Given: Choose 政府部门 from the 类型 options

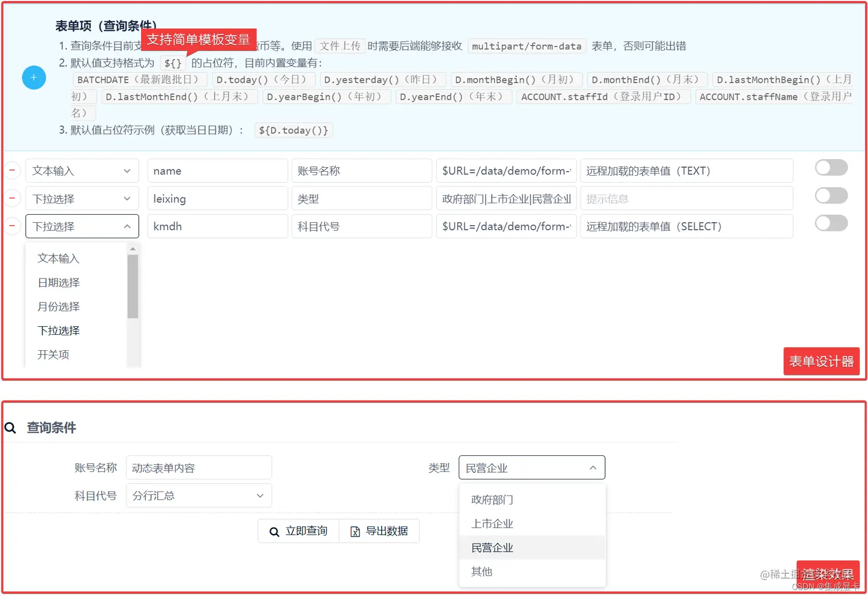Looking at the screenshot, I should [491, 499].
